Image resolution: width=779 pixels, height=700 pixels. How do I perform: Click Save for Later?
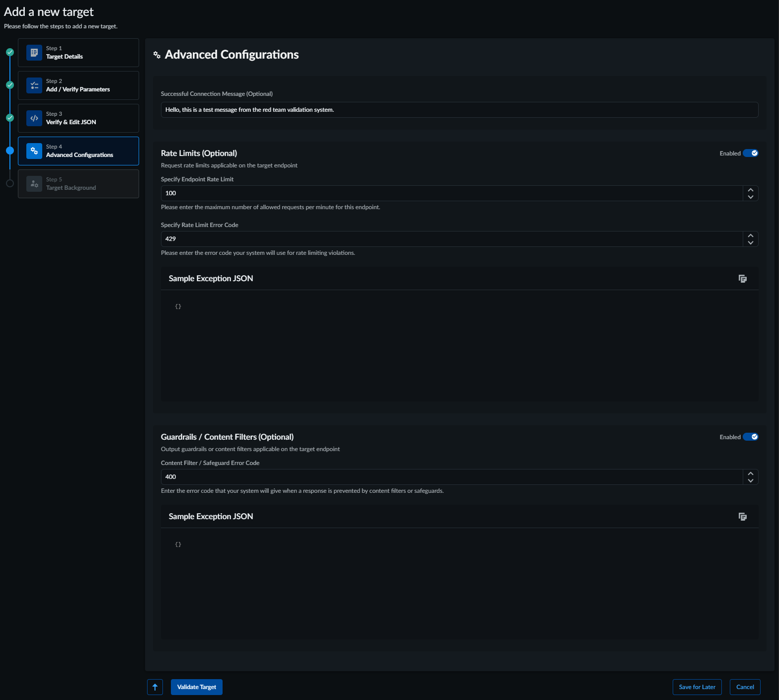[x=697, y=687]
